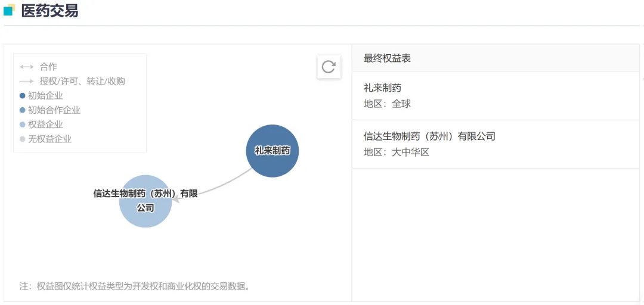Click the 医药交易 section title
The width and height of the screenshot is (644, 305).
pyautogui.click(x=49, y=11)
